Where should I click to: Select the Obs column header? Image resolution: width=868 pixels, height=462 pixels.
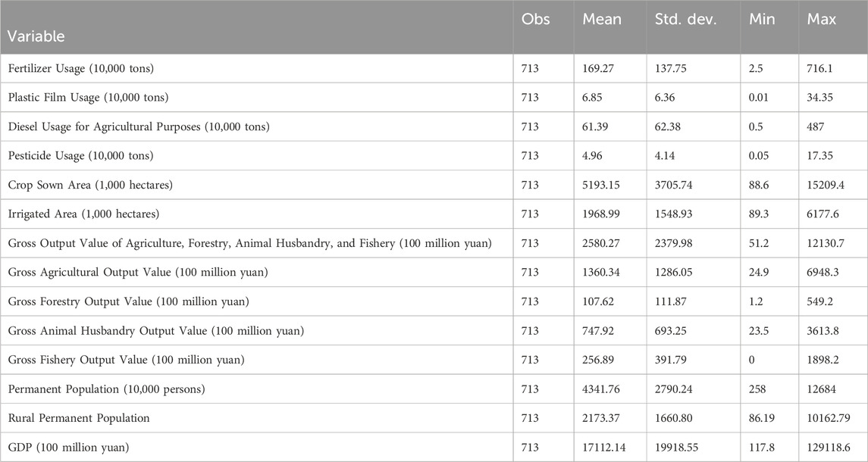tap(536, 19)
